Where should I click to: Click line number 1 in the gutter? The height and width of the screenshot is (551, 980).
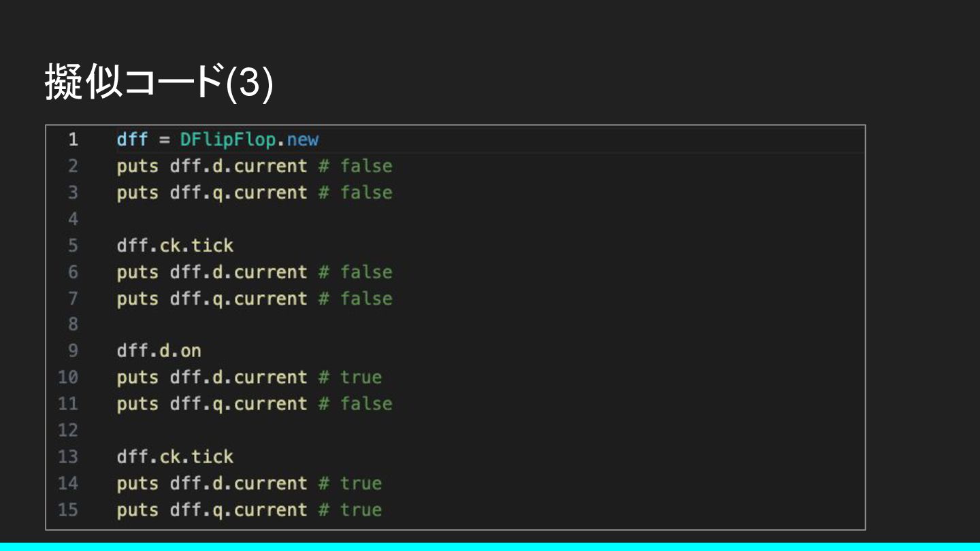(x=73, y=140)
